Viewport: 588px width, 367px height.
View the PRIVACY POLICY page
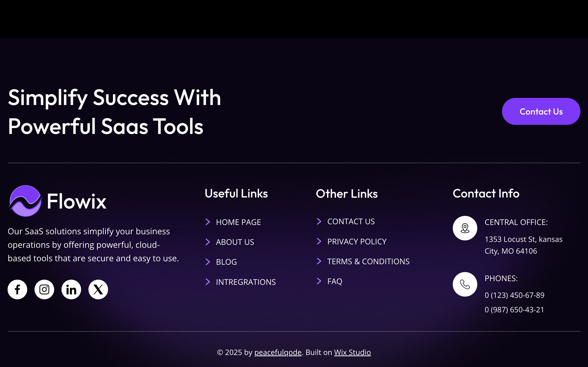pos(357,242)
